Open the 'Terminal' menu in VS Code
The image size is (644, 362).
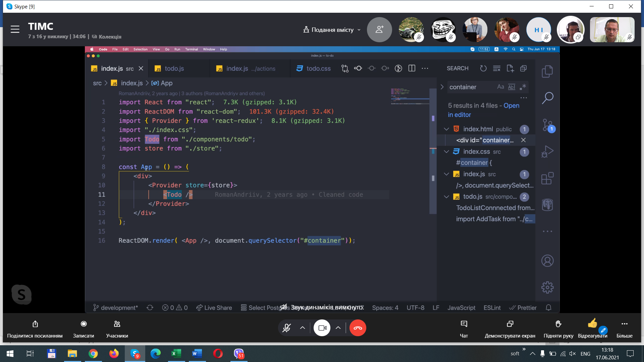(192, 49)
